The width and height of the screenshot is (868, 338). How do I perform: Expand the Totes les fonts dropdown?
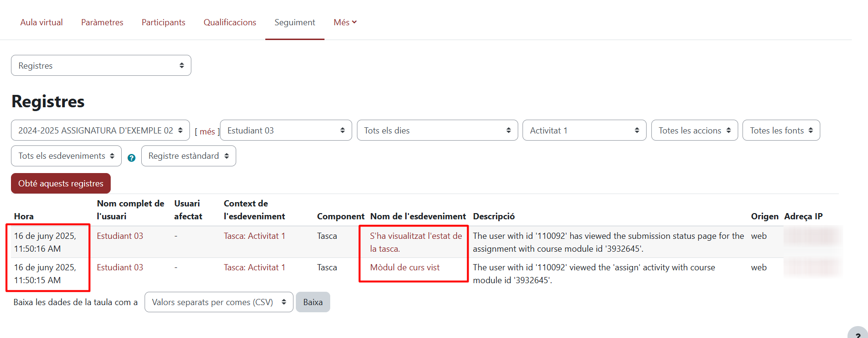[x=781, y=131]
